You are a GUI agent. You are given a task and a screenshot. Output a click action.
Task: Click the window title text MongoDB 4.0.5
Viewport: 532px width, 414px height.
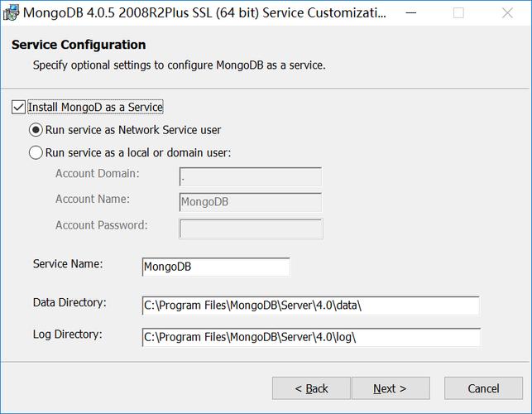click(204, 13)
